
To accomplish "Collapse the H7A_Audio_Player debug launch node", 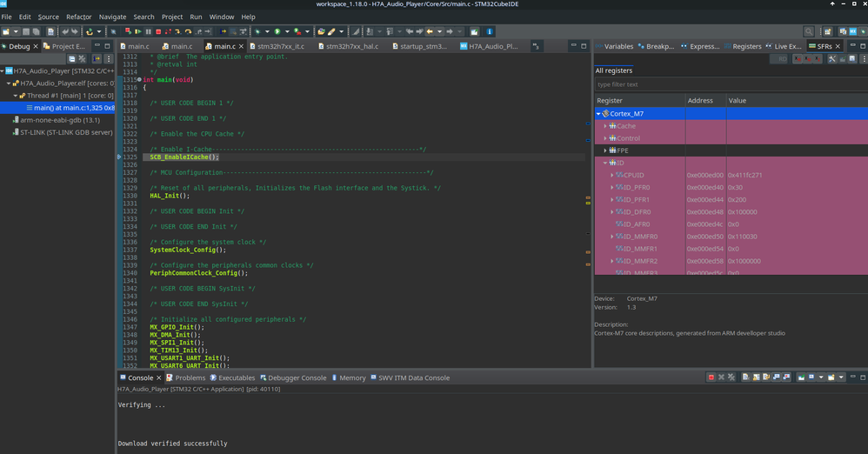I will (3, 70).
